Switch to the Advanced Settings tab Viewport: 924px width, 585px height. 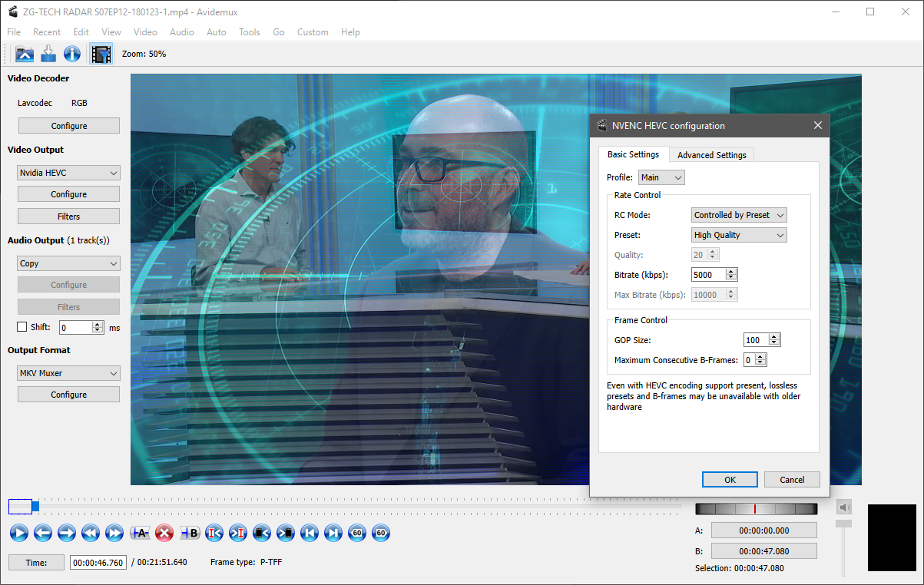[x=711, y=155]
